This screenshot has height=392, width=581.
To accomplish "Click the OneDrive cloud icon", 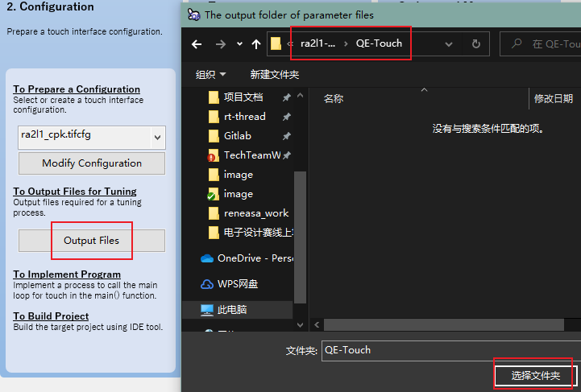I will (x=207, y=258).
